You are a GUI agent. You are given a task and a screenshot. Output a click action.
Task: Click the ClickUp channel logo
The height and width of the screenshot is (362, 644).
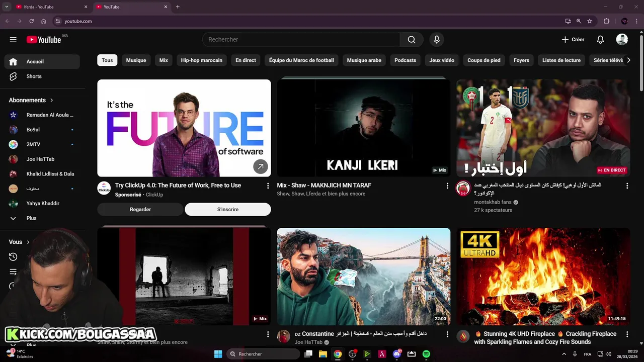[104, 189]
